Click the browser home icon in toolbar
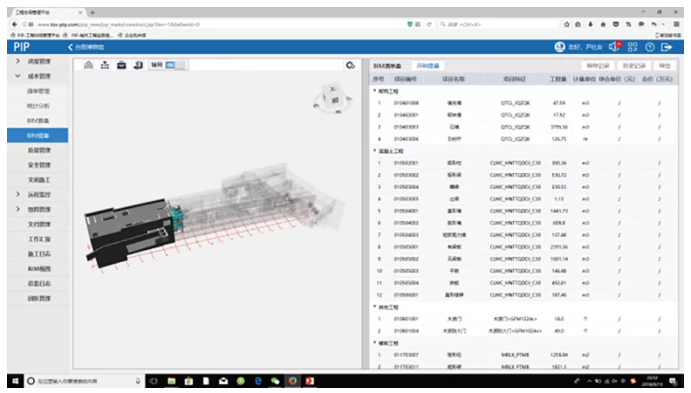691x393 pixels. [x=603, y=24]
